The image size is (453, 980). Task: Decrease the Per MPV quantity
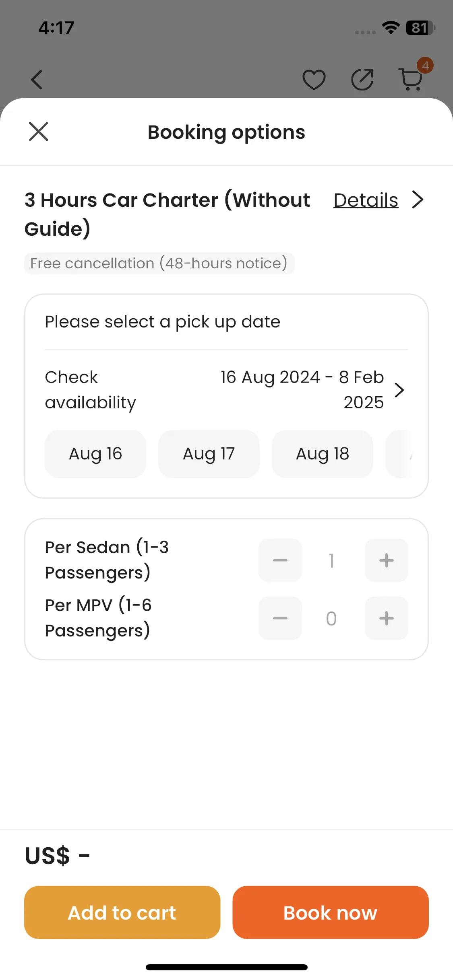pos(280,618)
